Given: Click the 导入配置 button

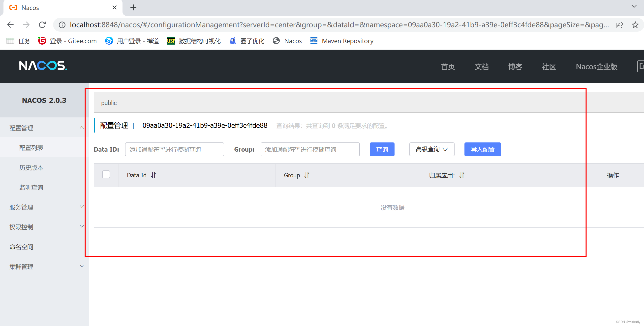Looking at the screenshot, I should (483, 149).
